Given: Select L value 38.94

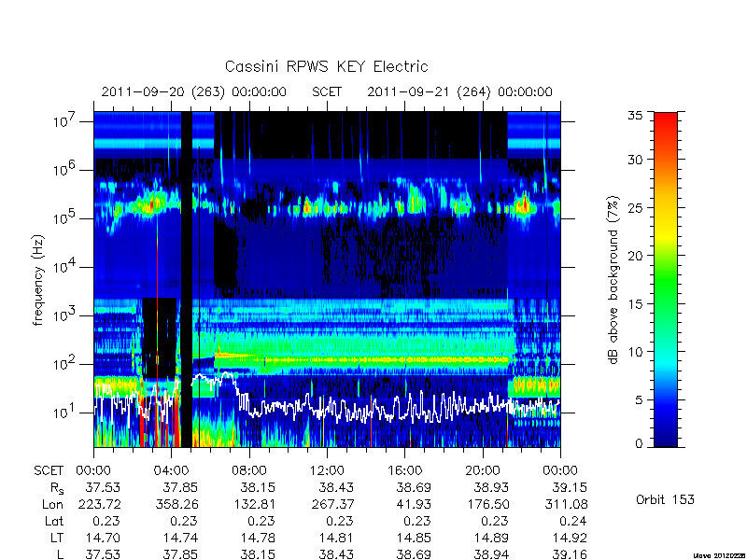Looking at the screenshot, I should [491, 554].
